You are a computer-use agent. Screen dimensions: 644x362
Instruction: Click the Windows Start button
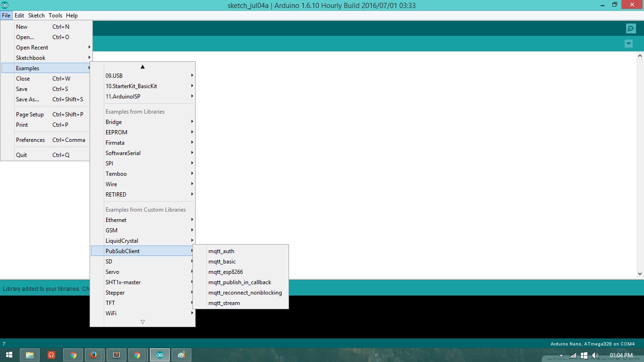[9, 355]
